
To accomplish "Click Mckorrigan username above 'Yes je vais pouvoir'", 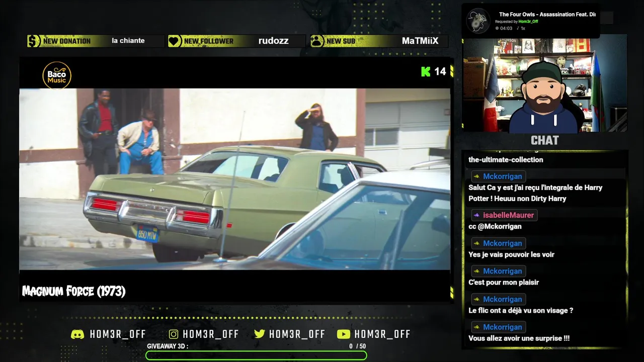I will [x=503, y=243].
